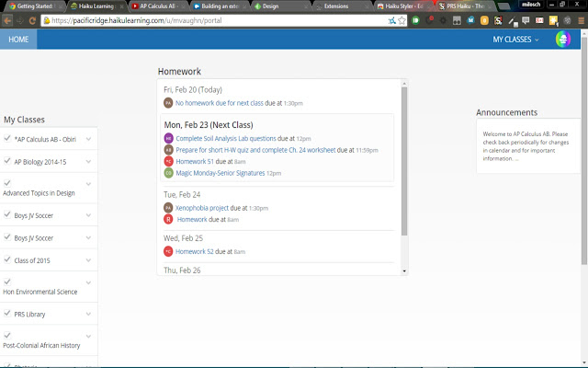Toggle the Hon Environmental Science checkbox
This screenshot has height=368, width=588.
click(7, 282)
